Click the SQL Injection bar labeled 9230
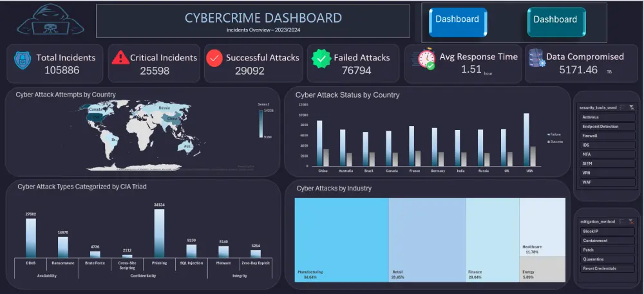This screenshot has height=294, width=644. click(191, 251)
